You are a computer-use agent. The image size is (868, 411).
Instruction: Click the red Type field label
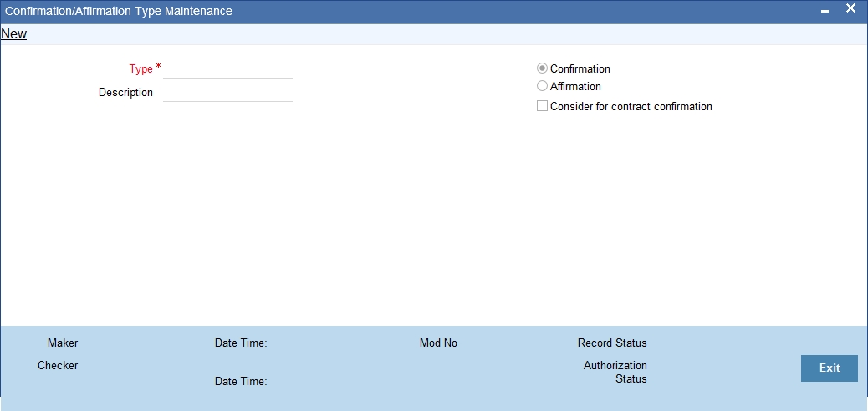pyautogui.click(x=140, y=69)
